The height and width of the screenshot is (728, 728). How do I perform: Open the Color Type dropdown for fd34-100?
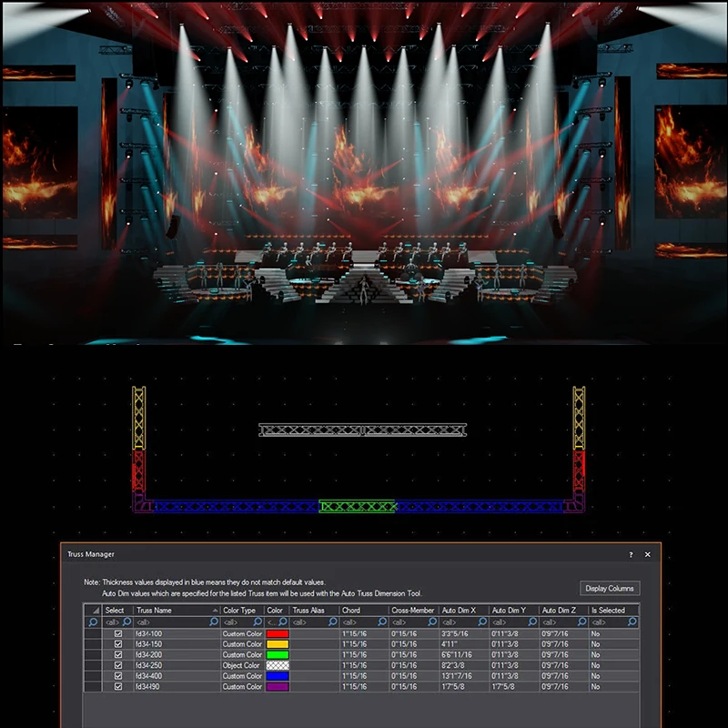tap(242, 633)
